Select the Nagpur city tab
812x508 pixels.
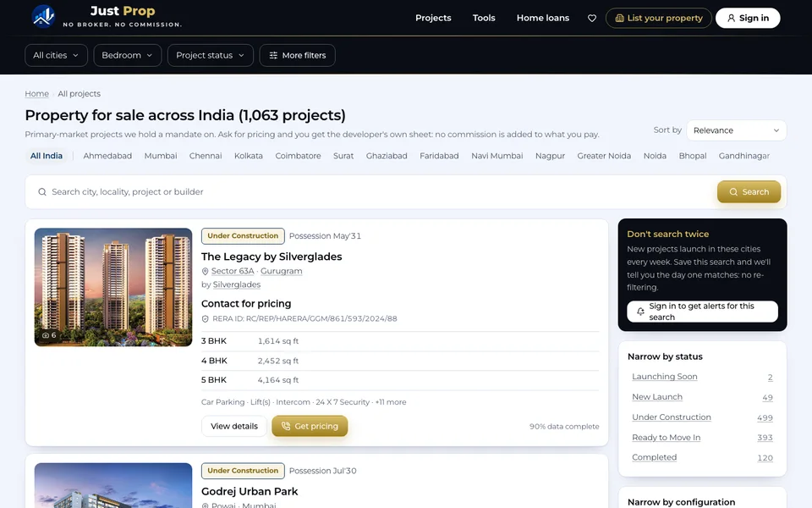(550, 156)
